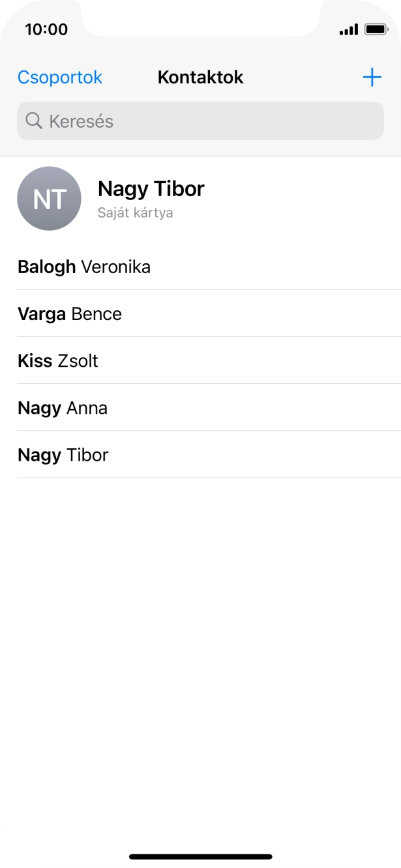This screenshot has width=401, height=868.
Task: Tap the magnifying glass search icon
Action: [x=33, y=121]
